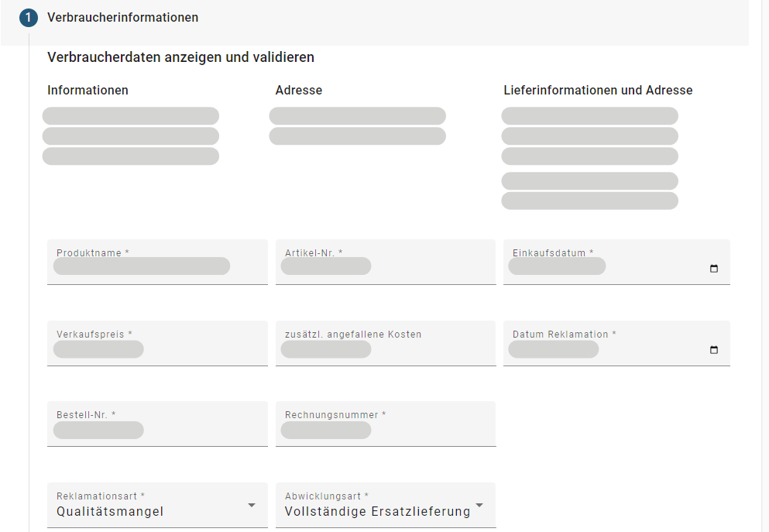Focus the Rechnungsnummer input field
This screenshot has width=769, height=532.
385,430
